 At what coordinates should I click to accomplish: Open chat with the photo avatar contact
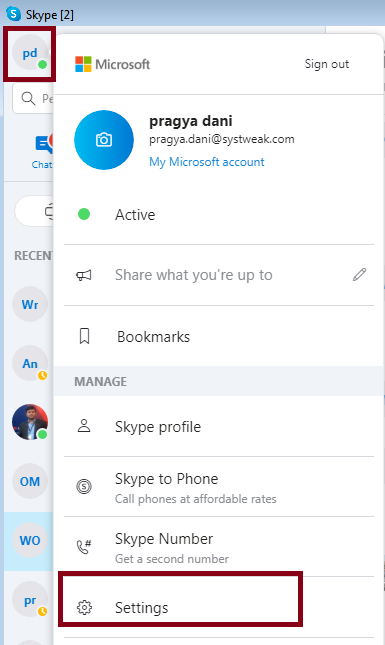click(30, 422)
